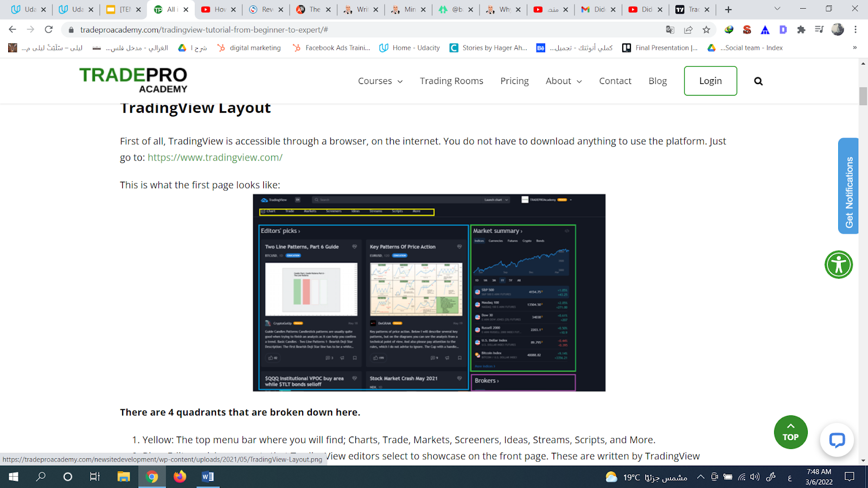Open the Pricing menu item
Image resolution: width=868 pixels, height=488 pixels.
[x=514, y=81]
